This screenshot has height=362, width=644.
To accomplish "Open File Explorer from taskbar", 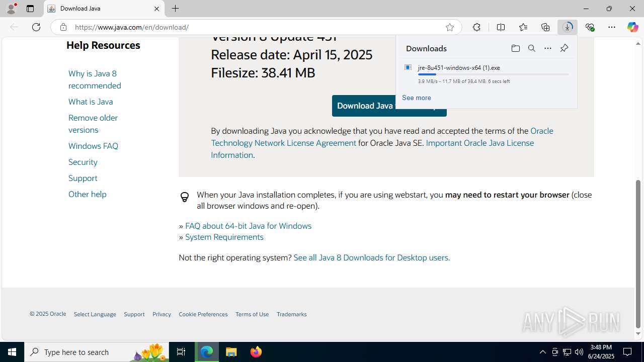I will click(231, 352).
